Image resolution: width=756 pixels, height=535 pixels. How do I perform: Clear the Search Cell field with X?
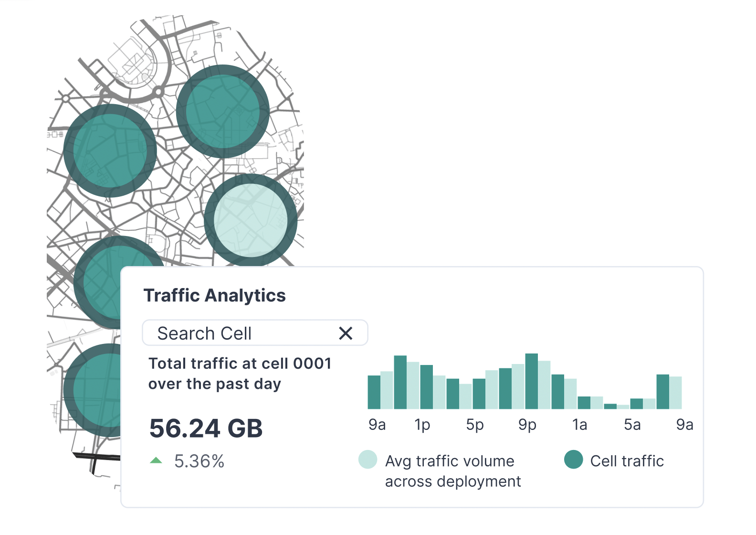(x=346, y=333)
